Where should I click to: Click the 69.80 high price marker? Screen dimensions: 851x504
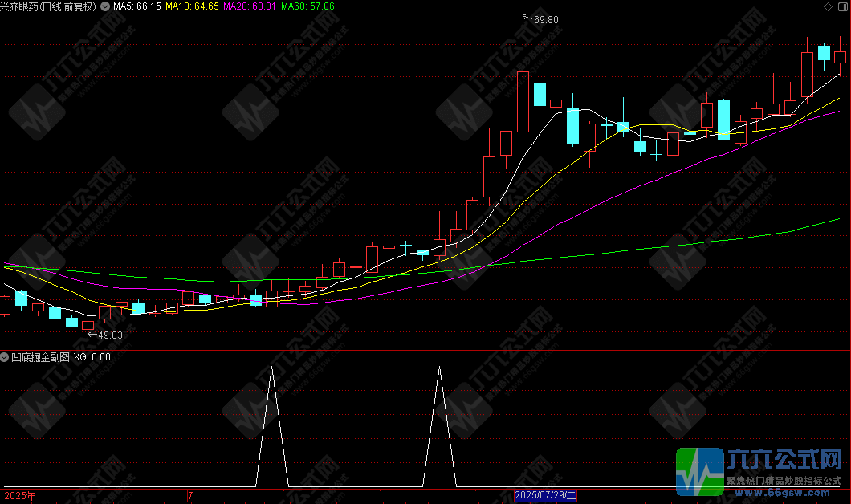545,18
